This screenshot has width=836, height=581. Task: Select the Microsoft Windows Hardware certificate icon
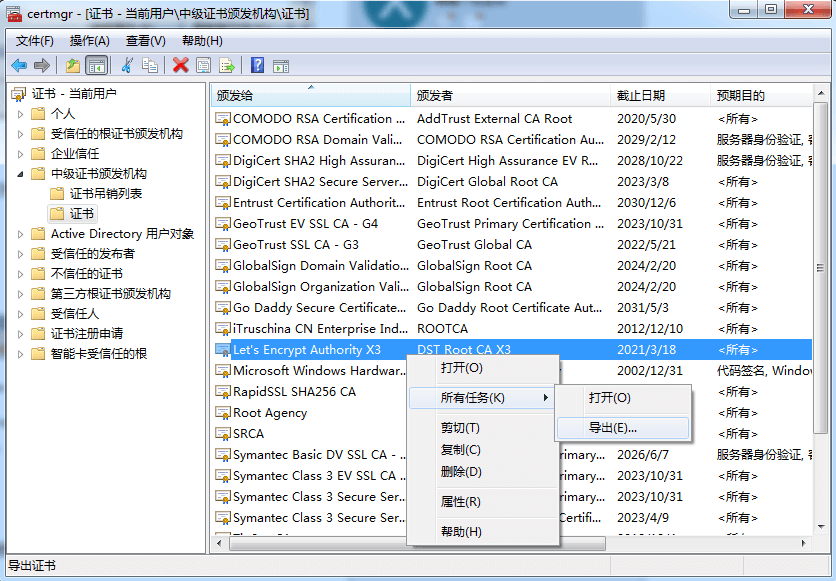(222, 371)
